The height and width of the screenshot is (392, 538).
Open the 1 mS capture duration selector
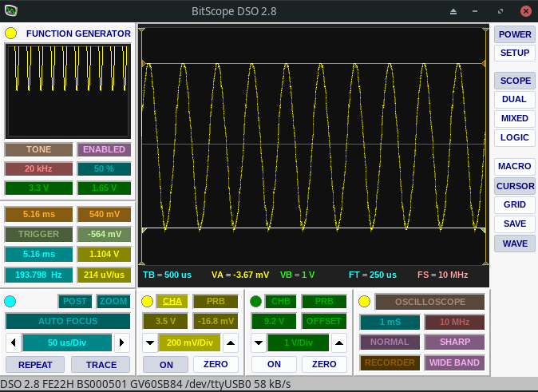click(x=390, y=322)
